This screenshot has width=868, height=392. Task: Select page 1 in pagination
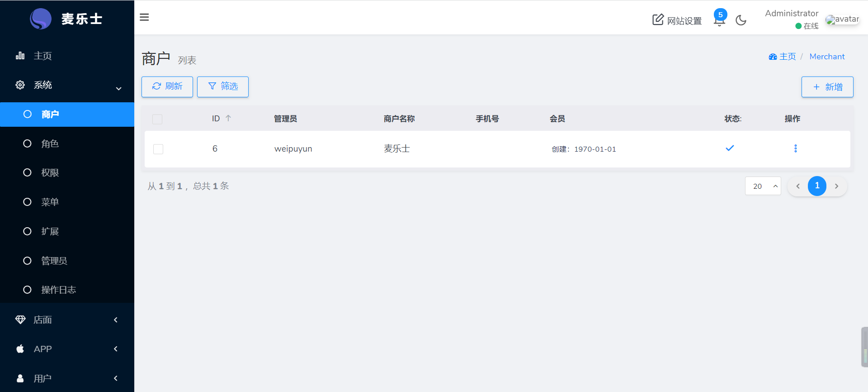pos(817,186)
